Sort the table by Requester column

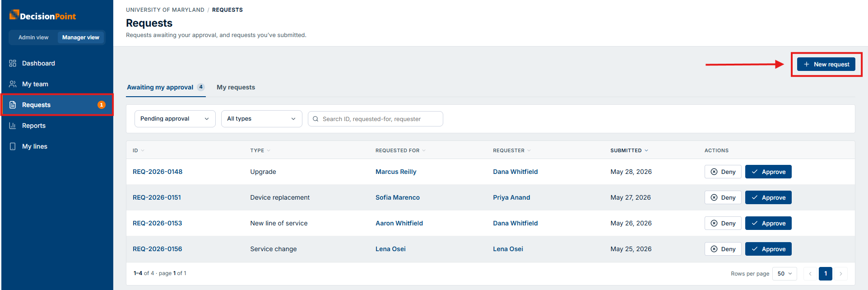(512, 150)
